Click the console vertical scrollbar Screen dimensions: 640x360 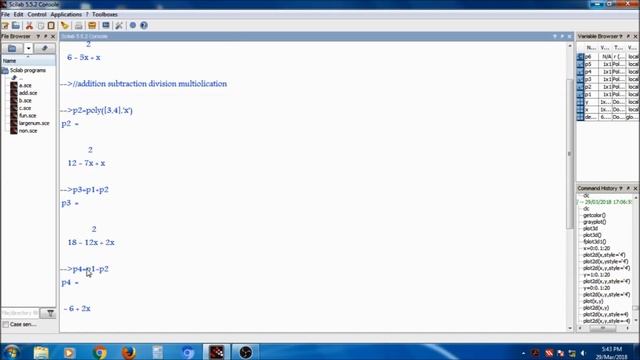(x=570, y=153)
